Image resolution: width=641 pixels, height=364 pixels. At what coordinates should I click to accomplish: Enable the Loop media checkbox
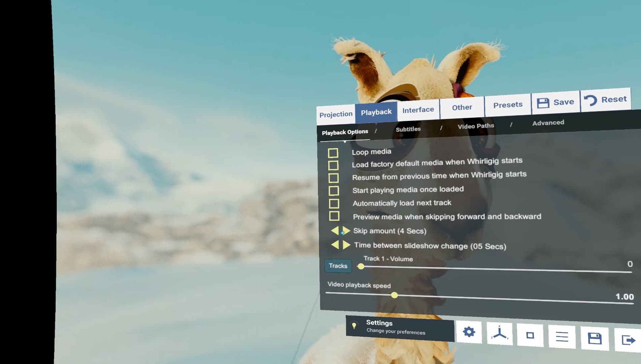click(333, 153)
